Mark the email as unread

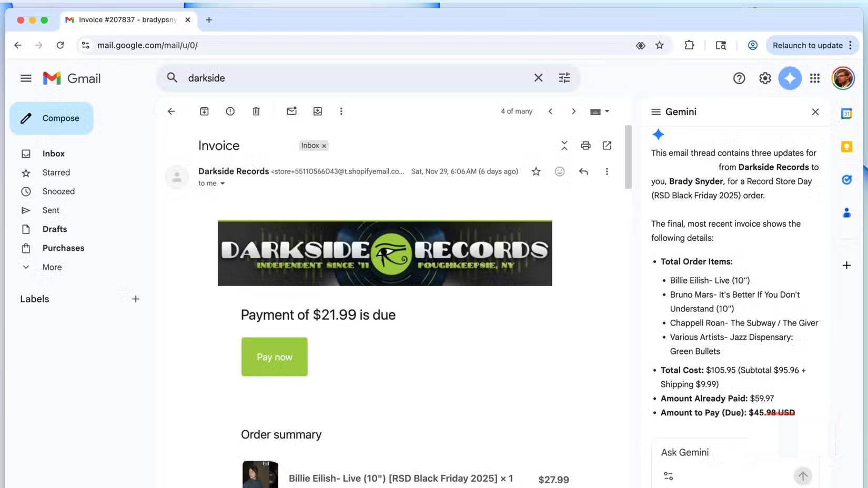coord(291,111)
